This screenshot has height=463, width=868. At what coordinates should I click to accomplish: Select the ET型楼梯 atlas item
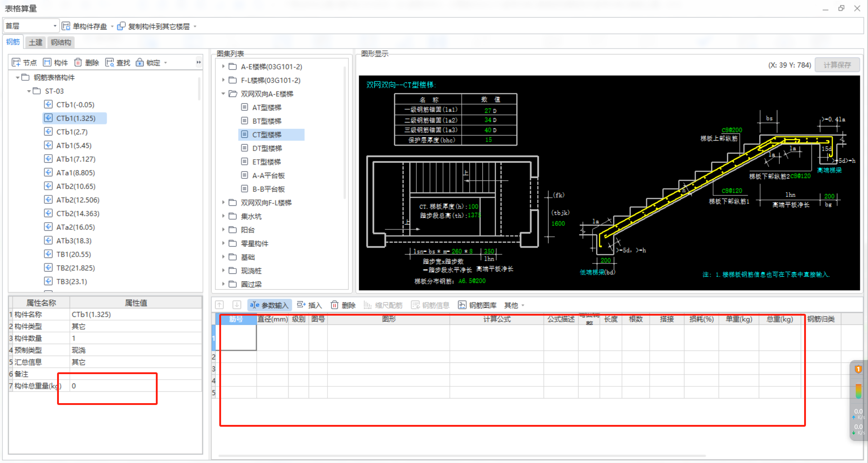pos(266,162)
